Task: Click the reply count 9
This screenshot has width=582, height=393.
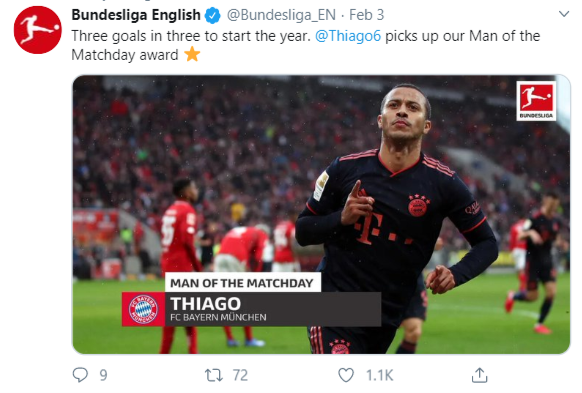Action: coord(104,375)
